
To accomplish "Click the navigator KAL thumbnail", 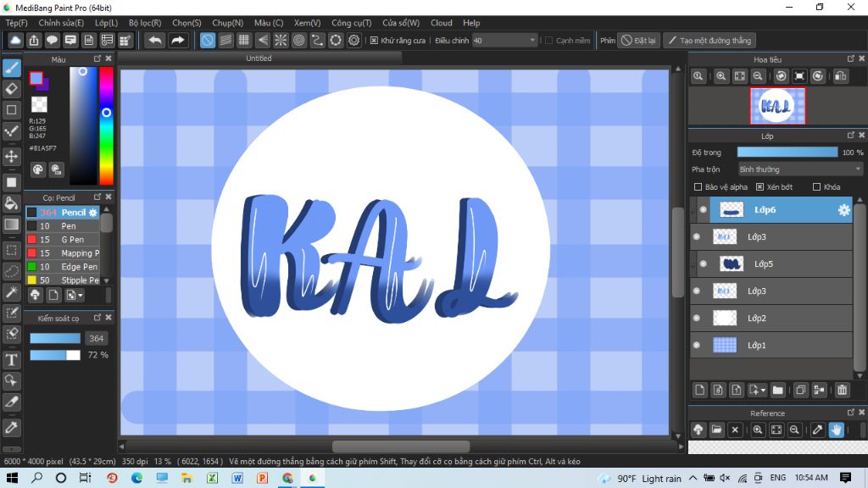I will pyautogui.click(x=777, y=106).
